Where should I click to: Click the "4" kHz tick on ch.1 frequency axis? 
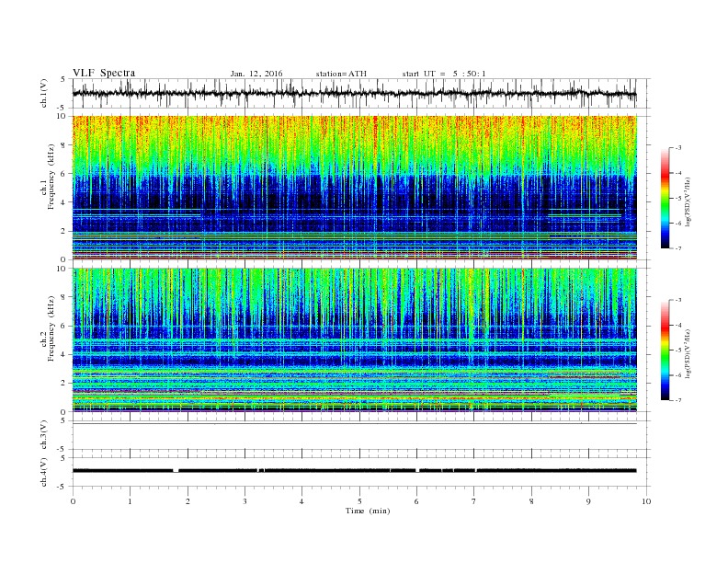[x=64, y=202]
